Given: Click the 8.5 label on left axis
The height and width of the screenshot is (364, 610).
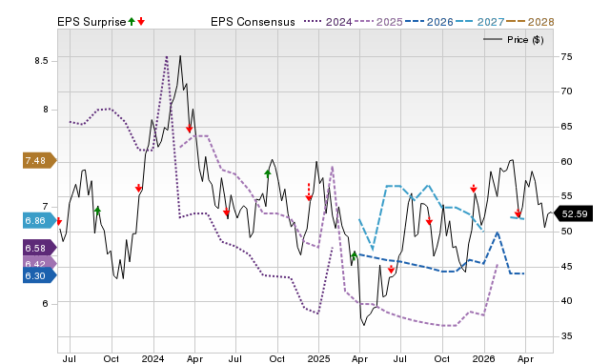Looking at the screenshot, I should (41, 61).
